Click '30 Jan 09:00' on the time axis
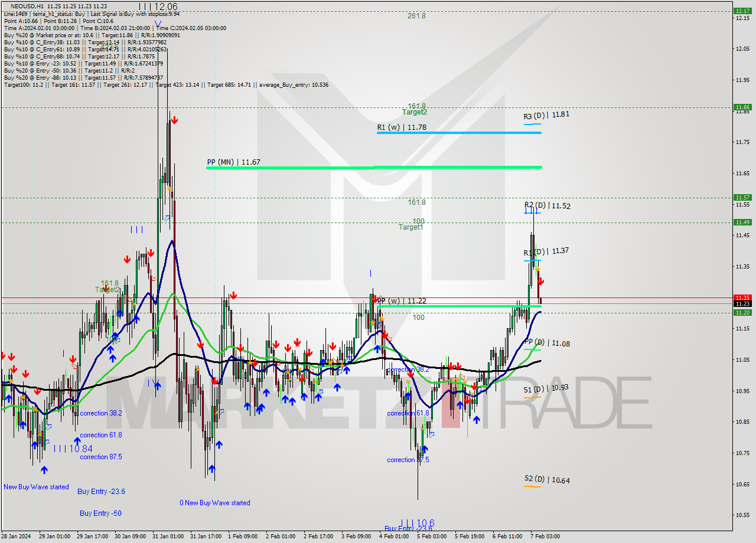This screenshot has height=543, width=756. coord(130,537)
